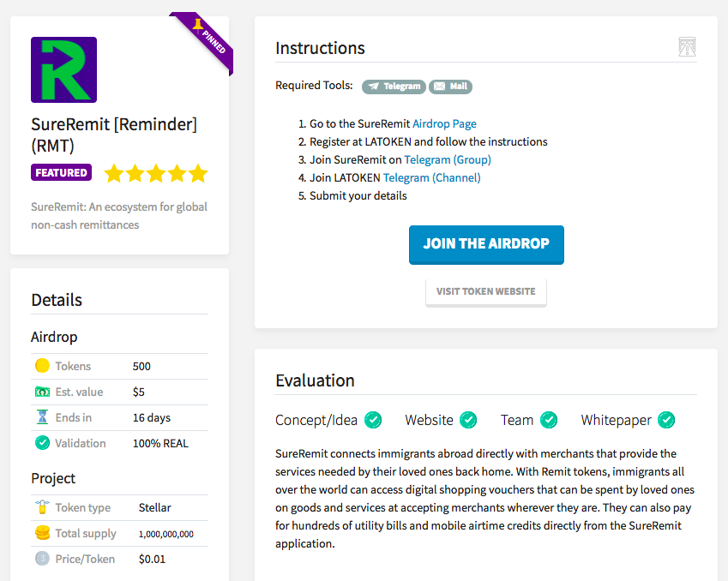Screen dimensions: 728x581
Task: Click the road icon in Instructions header
Action: [x=687, y=47]
